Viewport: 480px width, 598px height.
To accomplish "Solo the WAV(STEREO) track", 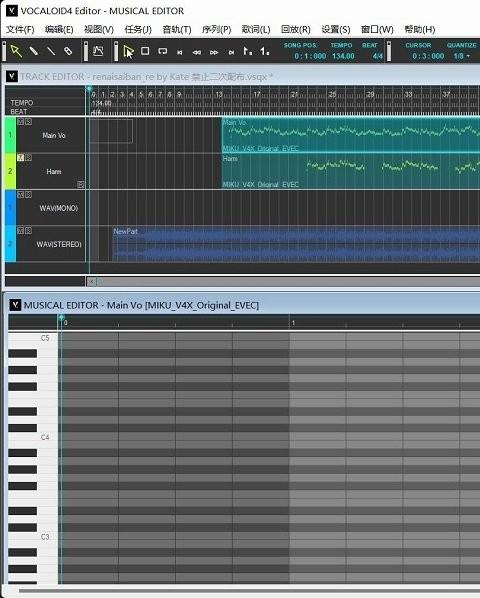I will [x=28, y=231].
